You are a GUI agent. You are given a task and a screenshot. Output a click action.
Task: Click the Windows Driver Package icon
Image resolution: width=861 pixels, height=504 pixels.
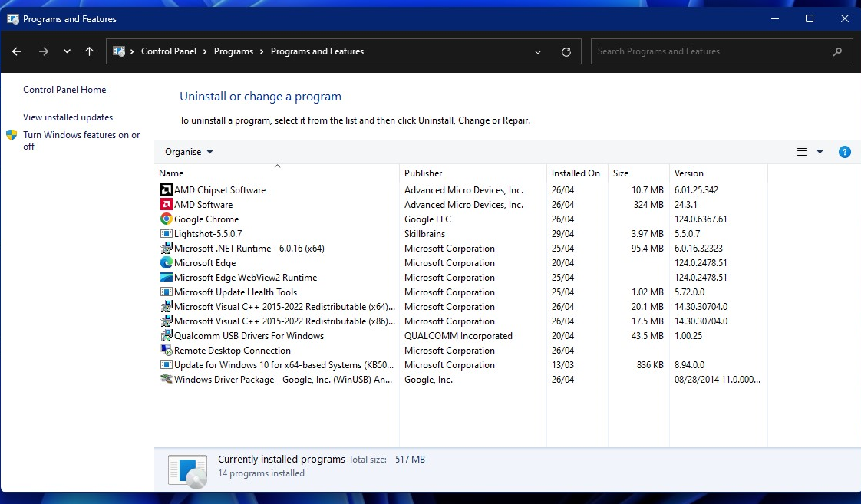[166, 380]
